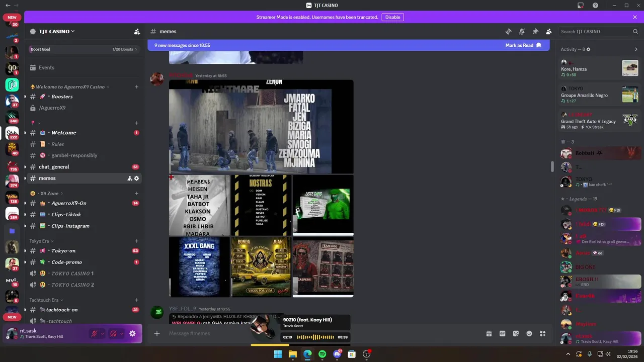Open User Settings gear

click(x=132, y=333)
